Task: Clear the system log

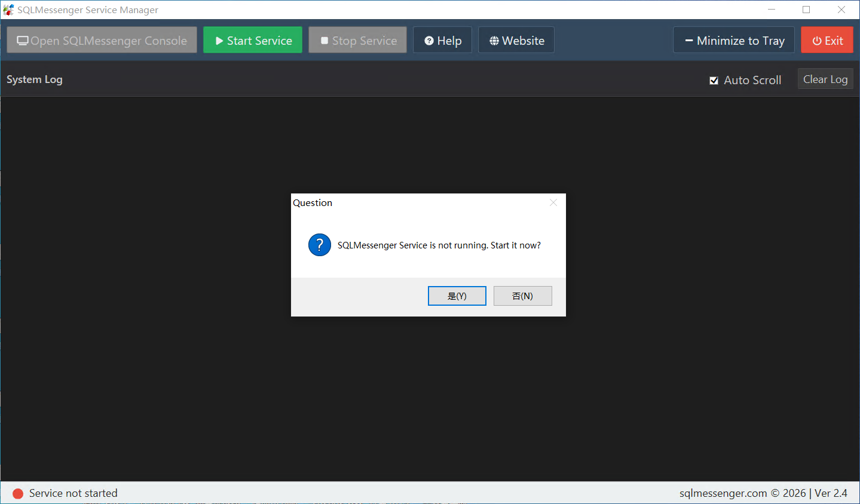Action: [x=825, y=79]
